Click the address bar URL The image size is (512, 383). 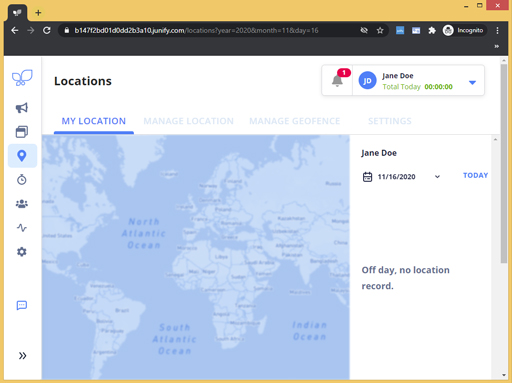[196, 30]
